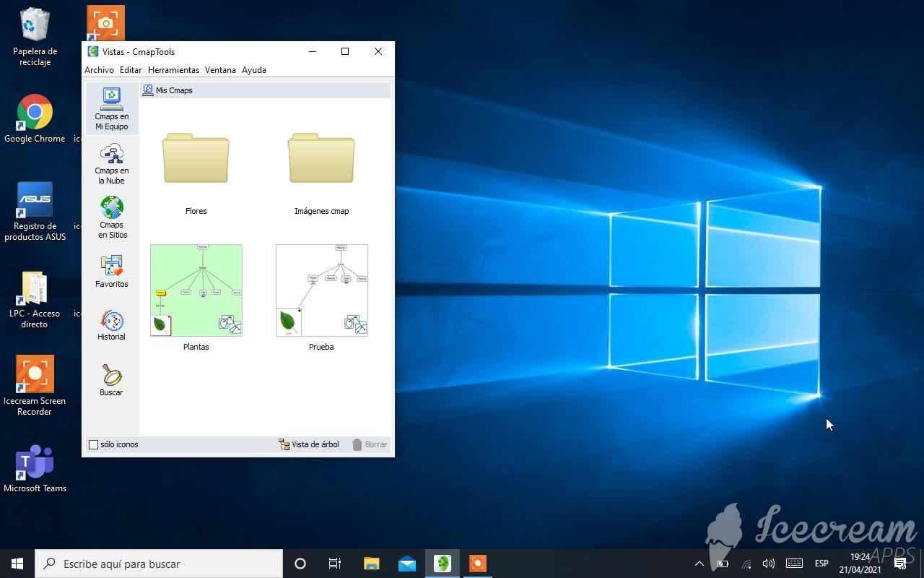Click Icecream Screen Recorder taskbar button
Screen dimensions: 924x578
pos(477,564)
